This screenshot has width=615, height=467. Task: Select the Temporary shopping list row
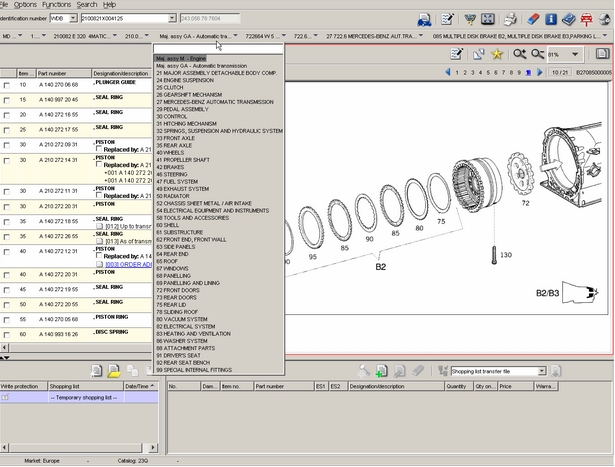point(79,398)
